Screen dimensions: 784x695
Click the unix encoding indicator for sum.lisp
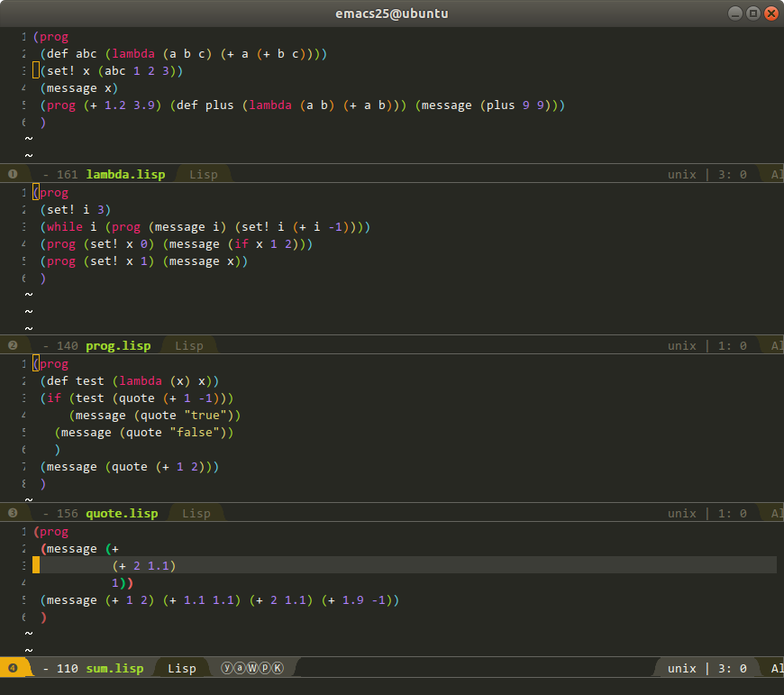681,668
